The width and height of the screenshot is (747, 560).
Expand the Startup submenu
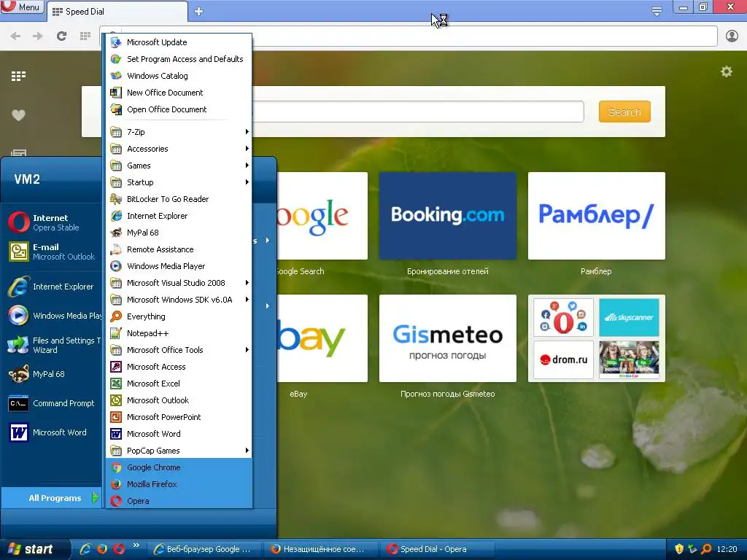[179, 182]
